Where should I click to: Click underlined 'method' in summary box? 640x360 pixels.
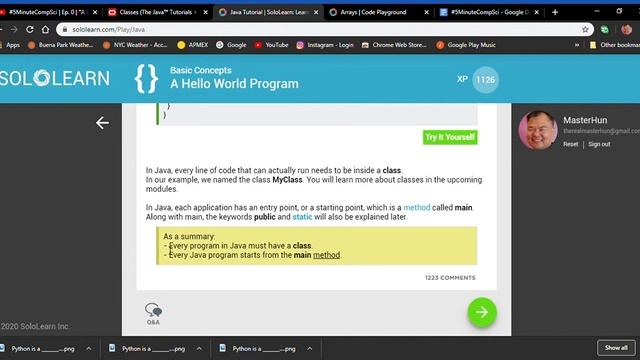326,255
